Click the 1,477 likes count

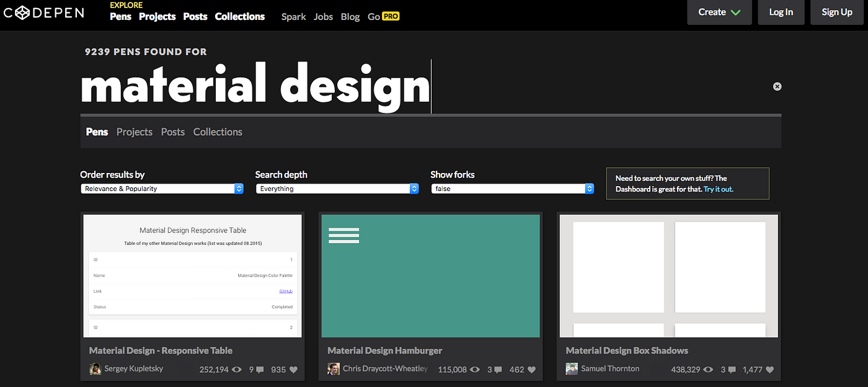click(753, 370)
